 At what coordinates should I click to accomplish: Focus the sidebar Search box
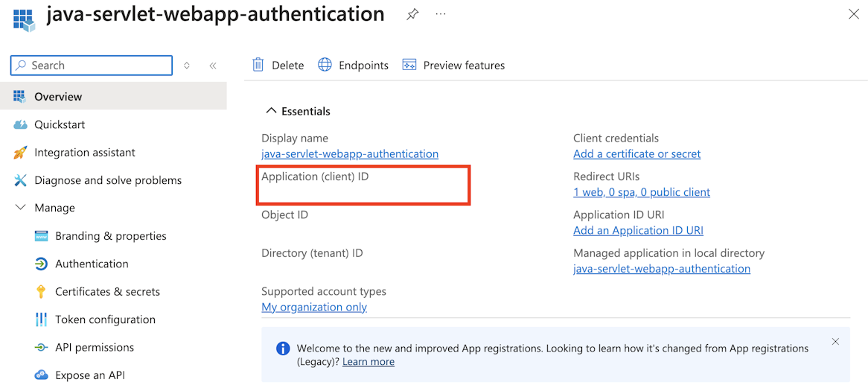(92, 66)
